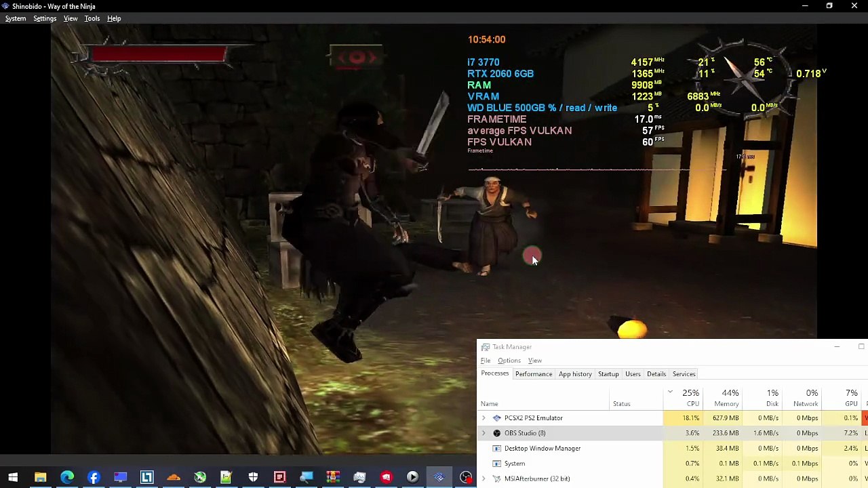The width and height of the screenshot is (868, 488).
Task: Open the System menu in PCSX2
Action: [x=16, y=18]
